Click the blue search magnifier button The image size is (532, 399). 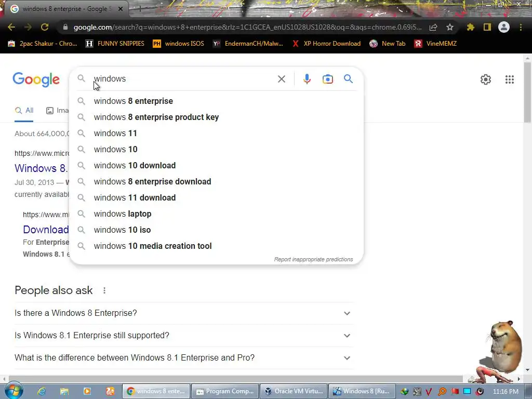348,79
